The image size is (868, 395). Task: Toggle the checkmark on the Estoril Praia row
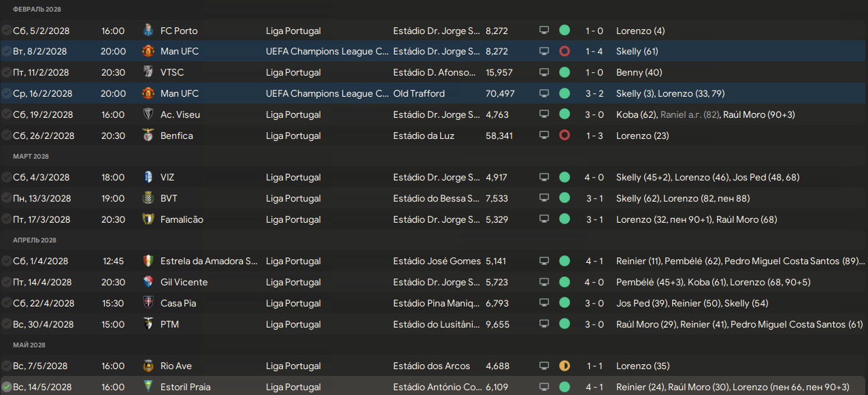(6, 387)
